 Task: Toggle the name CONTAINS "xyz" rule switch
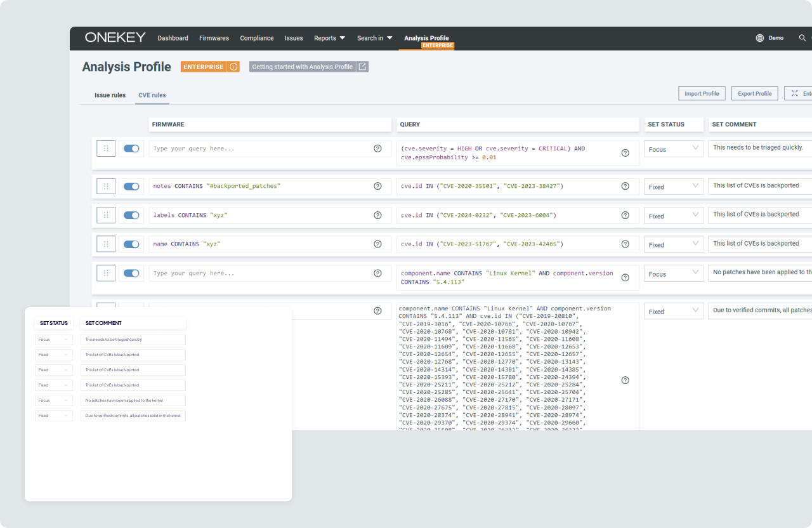[x=131, y=244]
